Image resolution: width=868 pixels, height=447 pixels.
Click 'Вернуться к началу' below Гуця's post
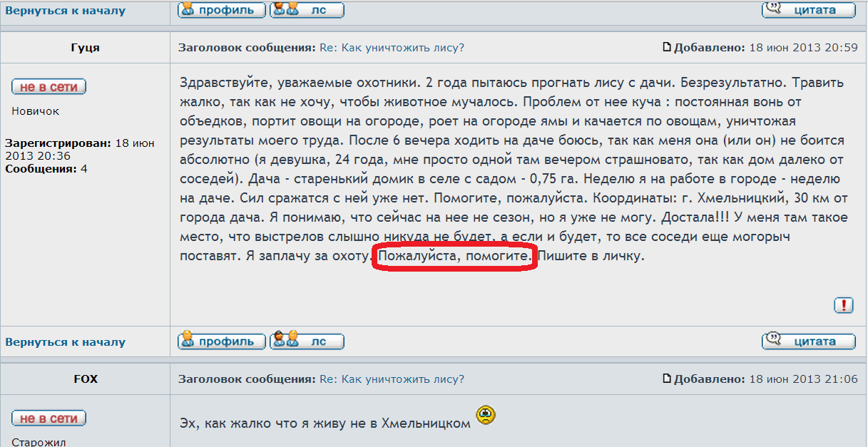(x=65, y=342)
